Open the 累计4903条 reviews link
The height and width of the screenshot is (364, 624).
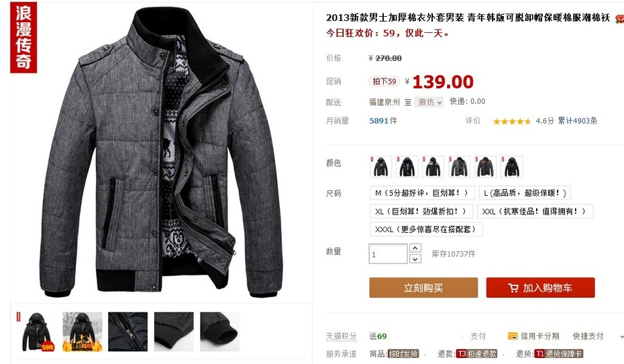(x=577, y=121)
